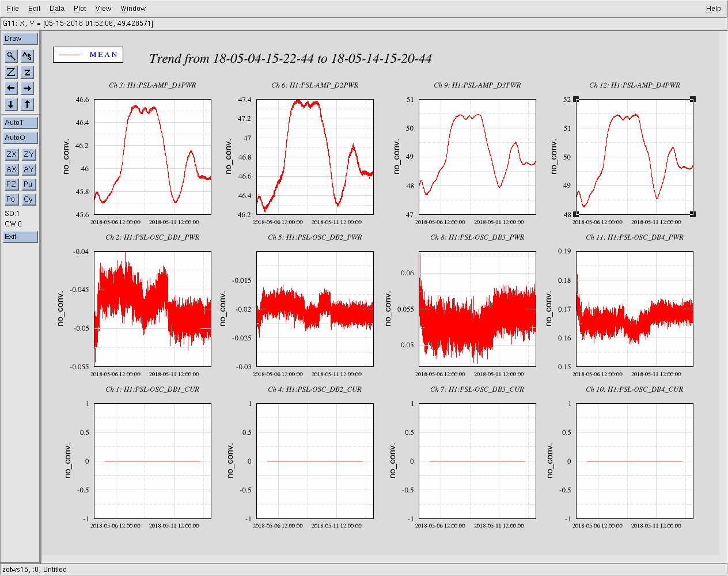Select the H1:PSL-AMP_D1PWR graph
728x576 pixels.
(x=153, y=157)
